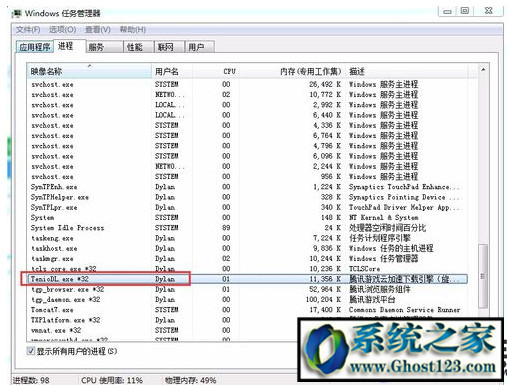Select the System Idle Process row
The height and width of the screenshot is (385, 507).
click(x=247, y=228)
